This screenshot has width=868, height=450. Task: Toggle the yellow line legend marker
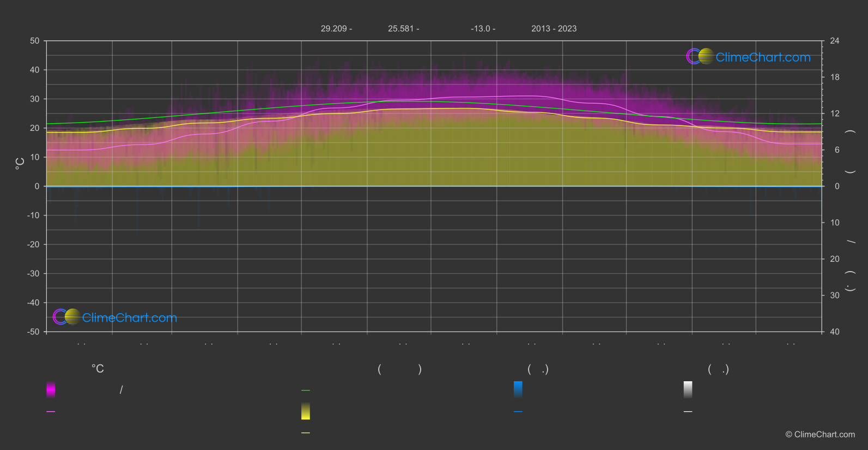(x=306, y=433)
